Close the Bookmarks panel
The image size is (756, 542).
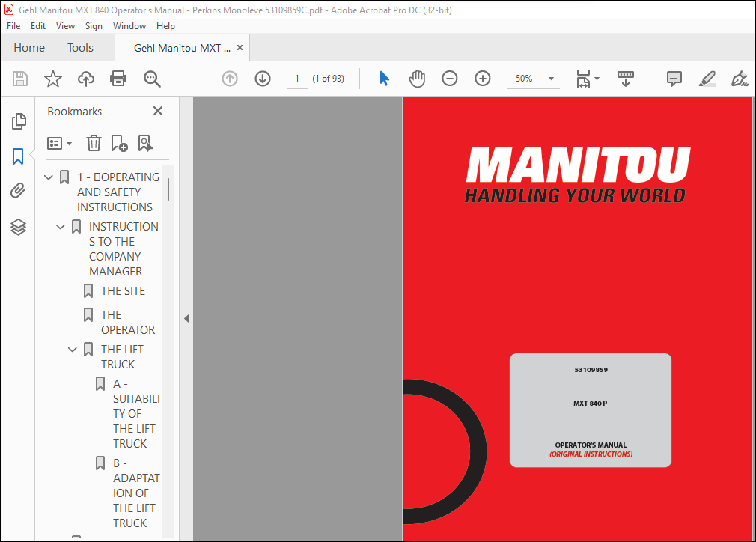(158, 111)
